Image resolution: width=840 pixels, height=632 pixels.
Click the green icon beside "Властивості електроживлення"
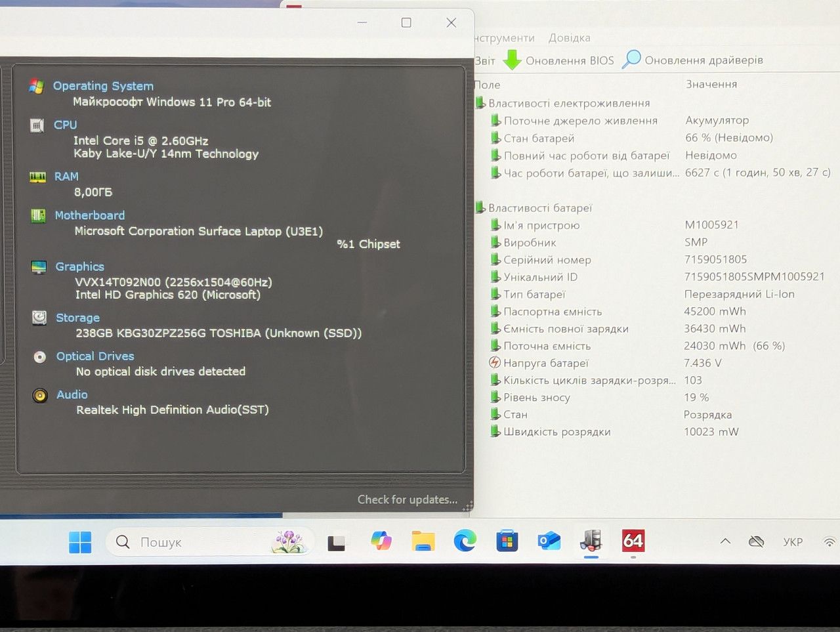tap(480, 103)
